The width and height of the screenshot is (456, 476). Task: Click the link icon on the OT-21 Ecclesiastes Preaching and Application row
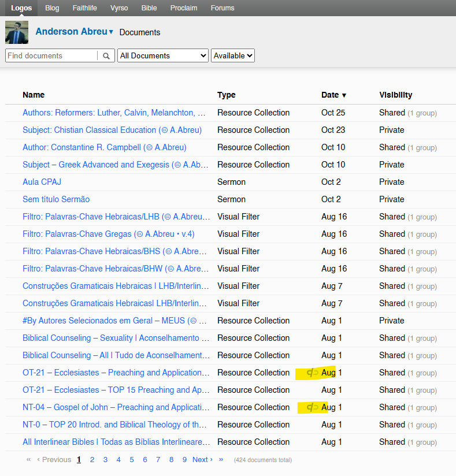pos(312,373)
